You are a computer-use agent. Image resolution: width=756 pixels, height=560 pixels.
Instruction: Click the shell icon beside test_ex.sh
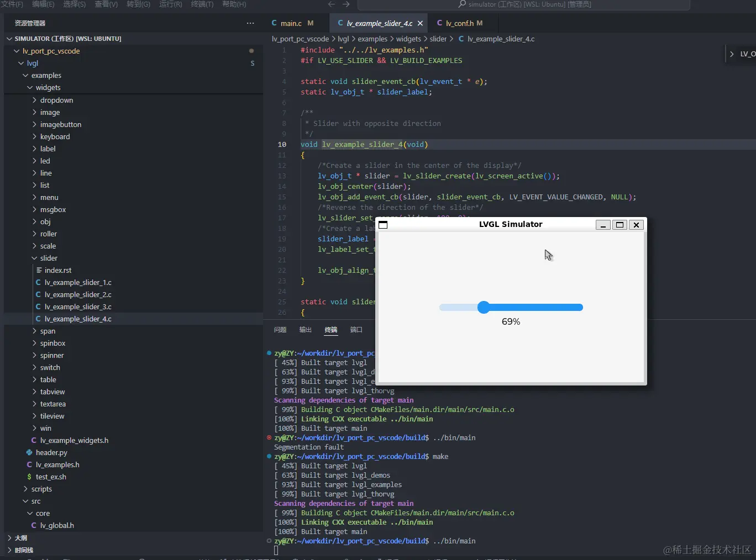[29, 477]
